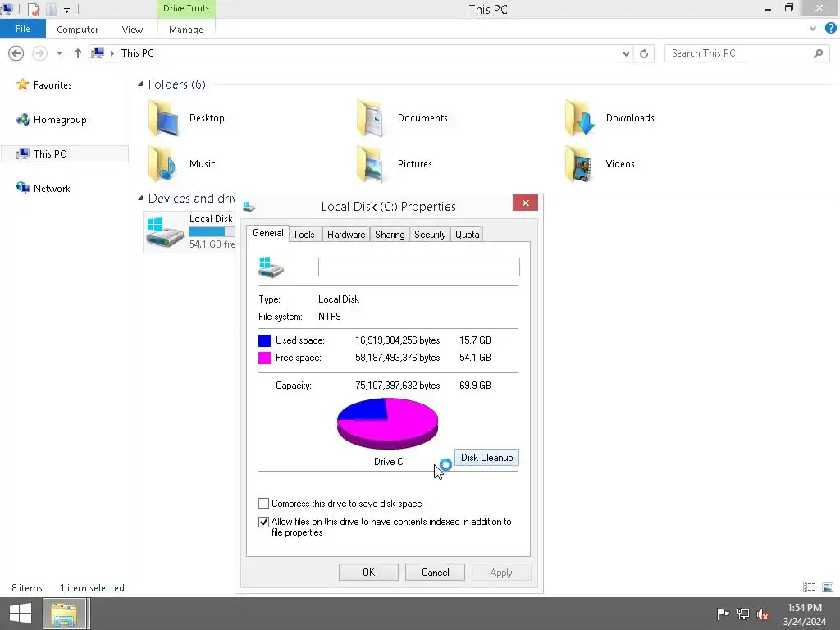Click the search magnifier icon

pyautogui.click(x=818, y=53)
